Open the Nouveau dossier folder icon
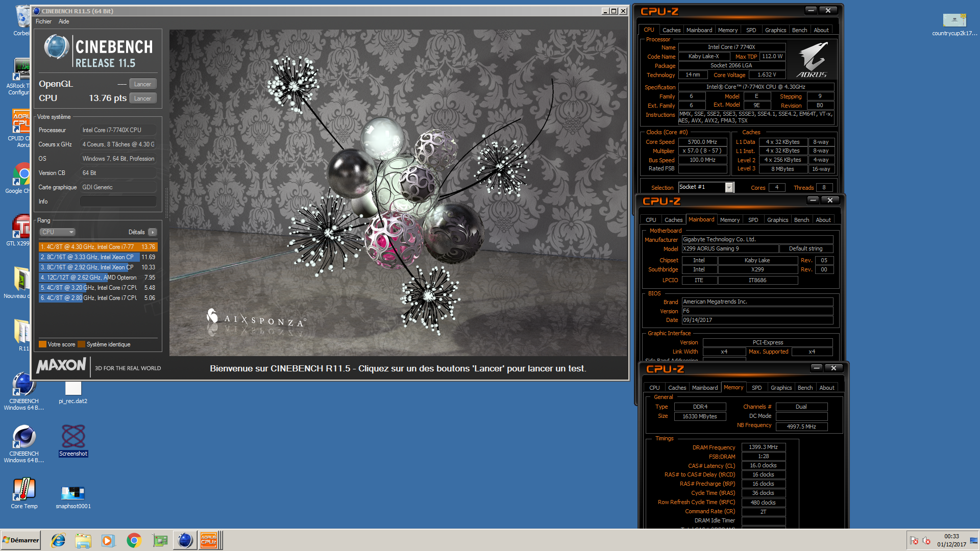980x551 pixels. [x=22, y=280]
